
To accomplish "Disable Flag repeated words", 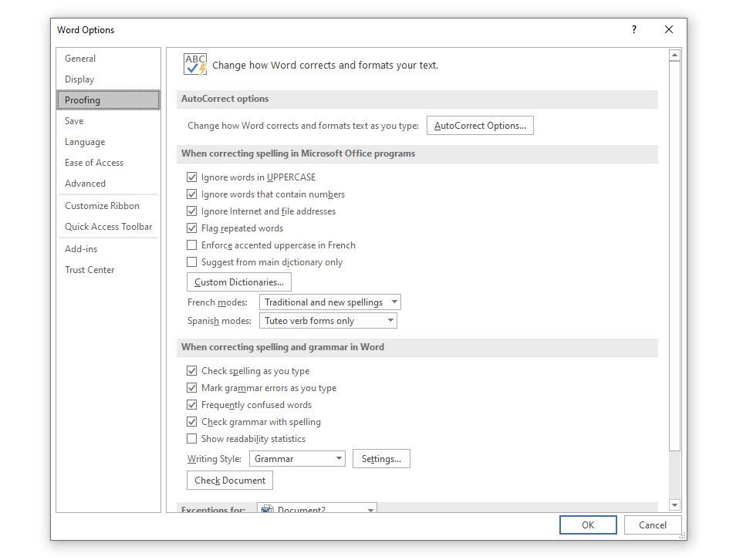I will coord(192,228).
